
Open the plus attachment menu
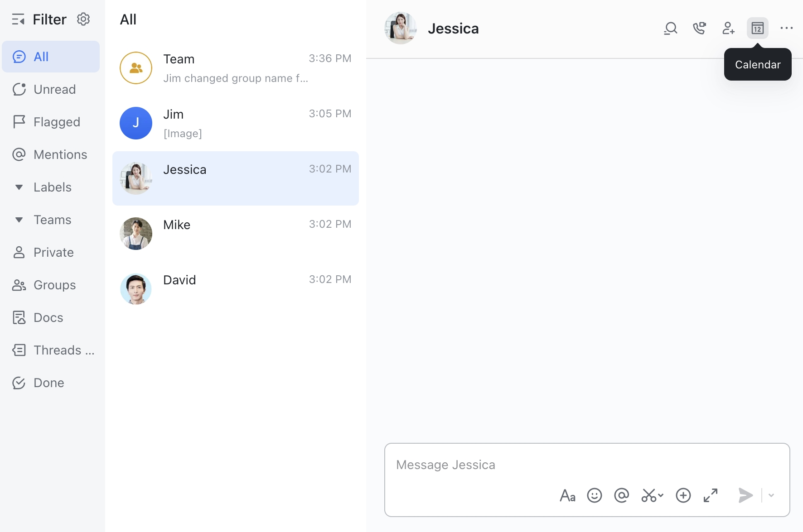click(x=683, y=495)
